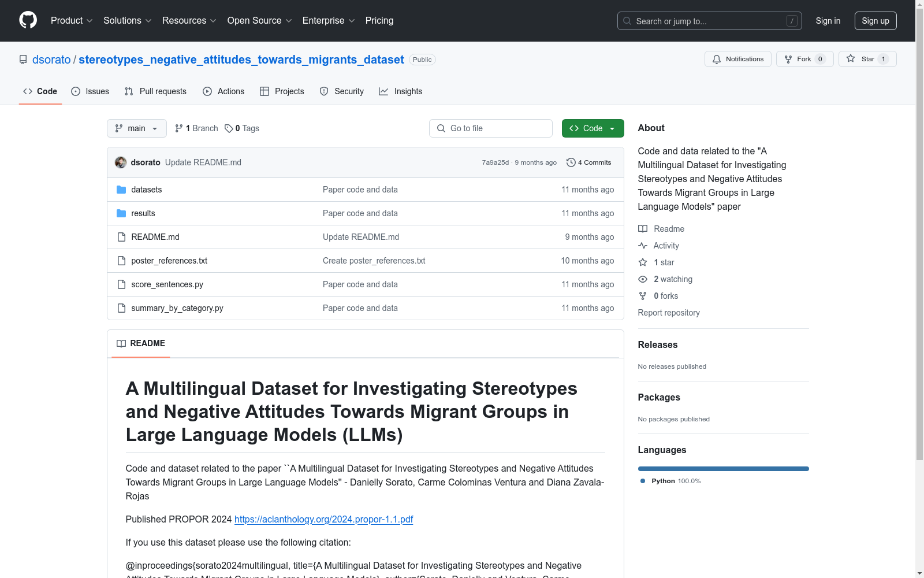Click the summary_by_category.py file icon
Screen dimensions: 924x578
point(121,308)
